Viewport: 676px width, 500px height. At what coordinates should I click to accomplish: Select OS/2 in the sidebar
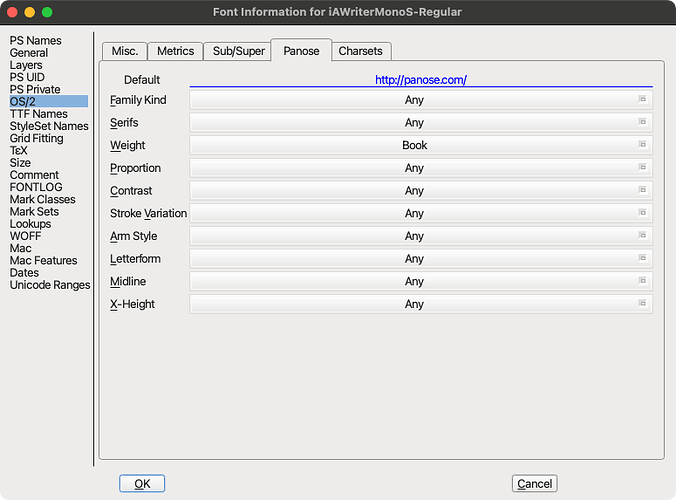pyautogui.click(x=49, y=102)
